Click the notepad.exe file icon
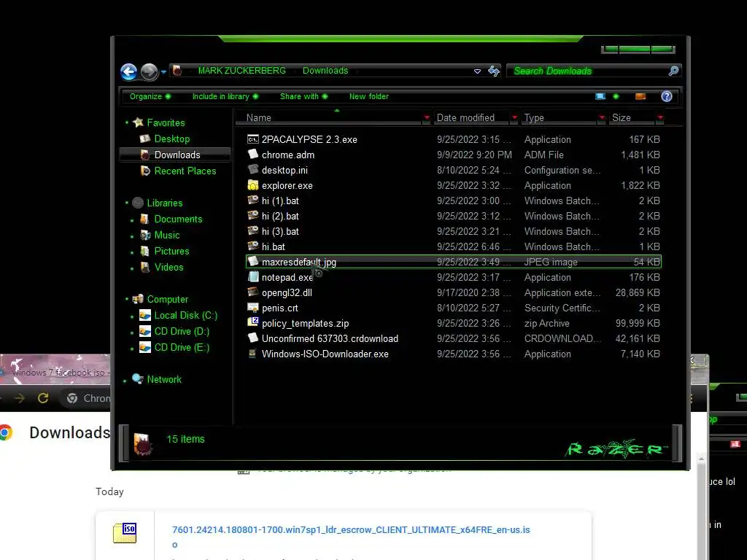Viewport: 747px width, 560px height. (253, 276)
